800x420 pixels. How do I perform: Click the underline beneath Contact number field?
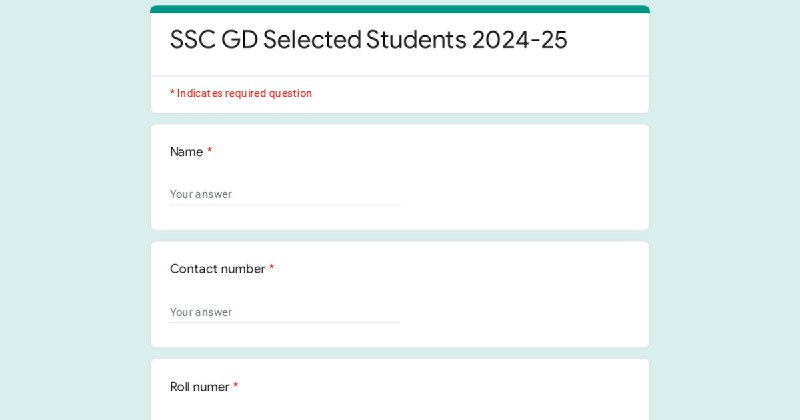285,322
